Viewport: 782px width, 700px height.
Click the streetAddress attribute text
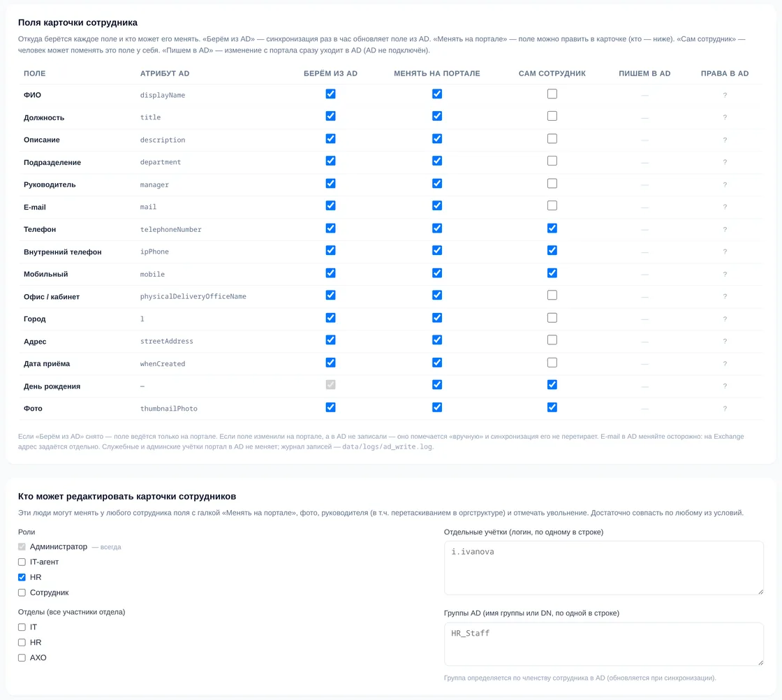coord(167,342)
